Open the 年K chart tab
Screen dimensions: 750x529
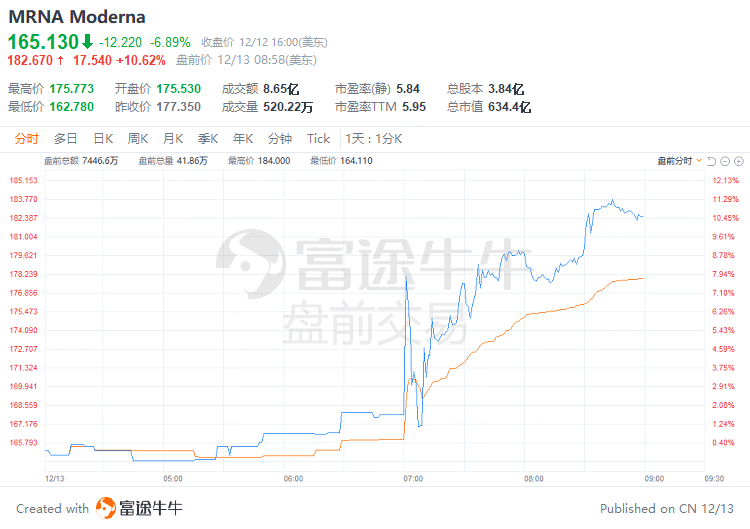tap(243, 139)
